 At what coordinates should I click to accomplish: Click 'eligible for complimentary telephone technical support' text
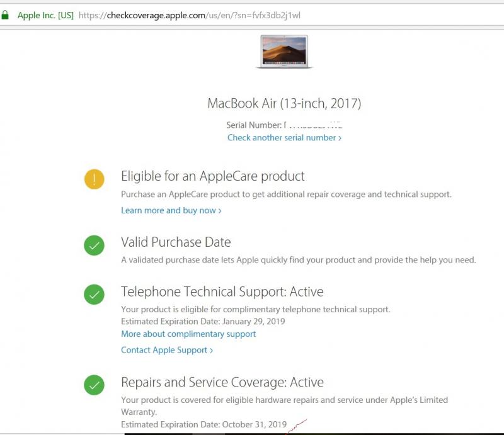[256, 309]
